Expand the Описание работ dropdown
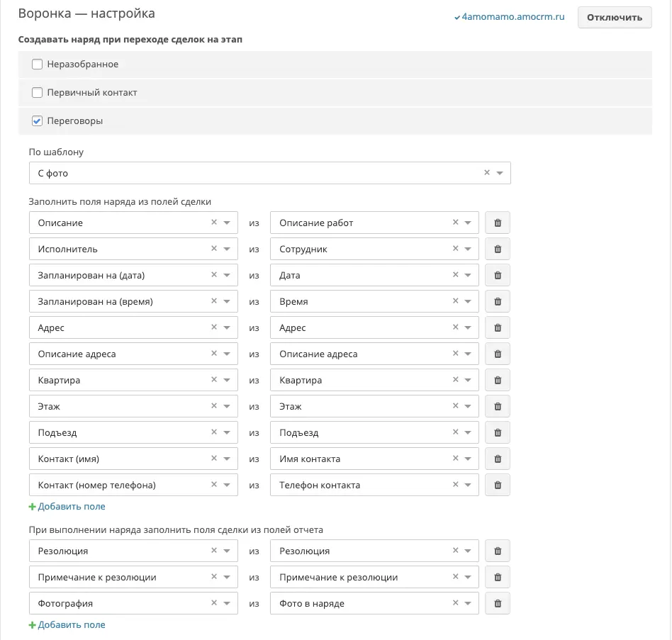This screenshot has height=640, width=672. (x=468, y=223)
